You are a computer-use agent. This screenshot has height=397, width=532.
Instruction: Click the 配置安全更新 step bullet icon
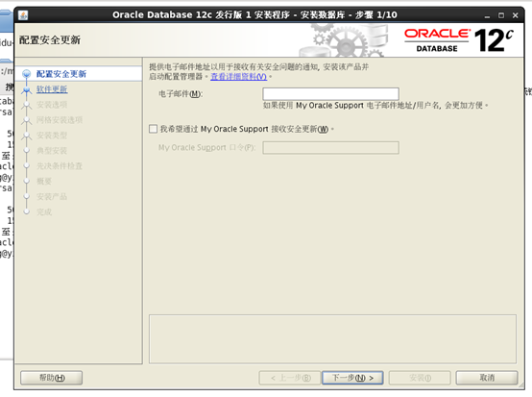point(27,74)
